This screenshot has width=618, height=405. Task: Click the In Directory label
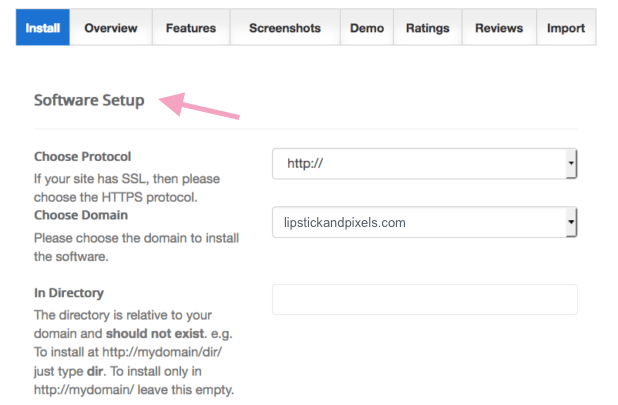(69, 293)
